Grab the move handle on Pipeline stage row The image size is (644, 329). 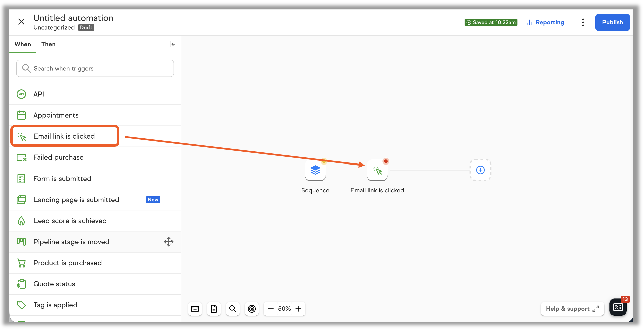click(x=169, y=242)
